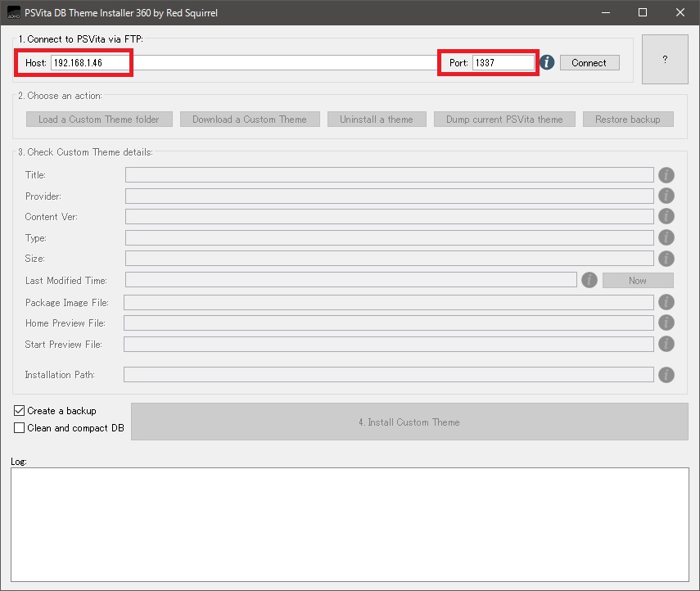This screenshot has height=591, width=700.
Task: Click the Install Custom Theme button
Action: (x=409, y=422)
